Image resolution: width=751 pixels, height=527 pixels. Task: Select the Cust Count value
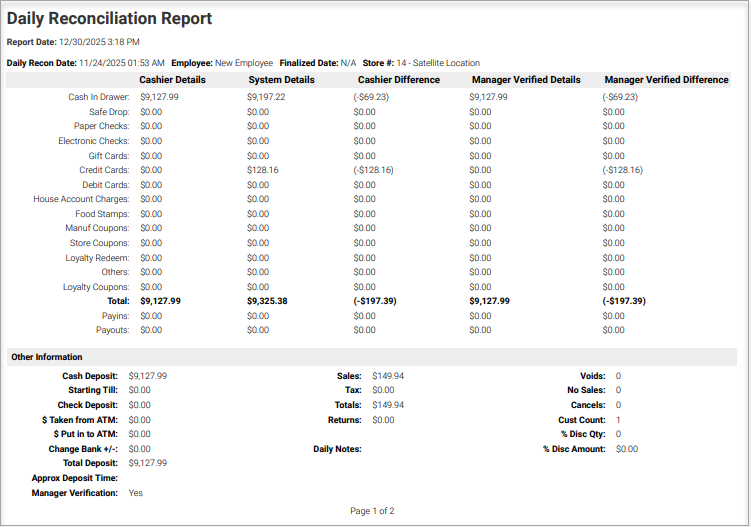[618, 420]
